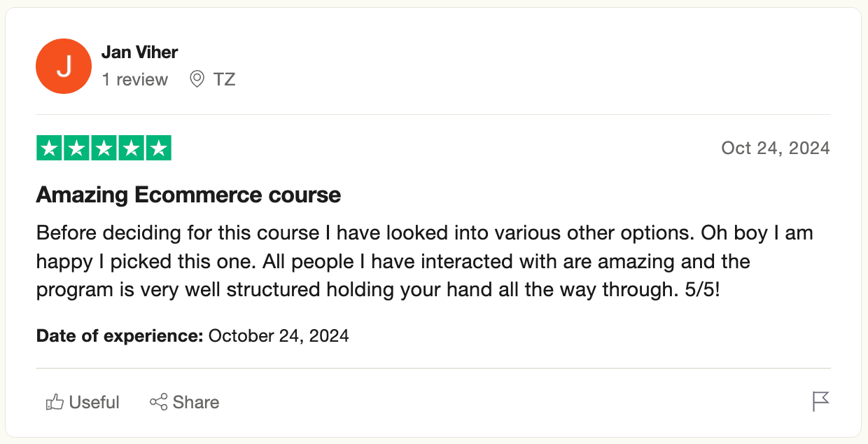Click the Oct 24, 2024 review date
Image resolution: width=868 pixels, height=444 pixels.
775,148
